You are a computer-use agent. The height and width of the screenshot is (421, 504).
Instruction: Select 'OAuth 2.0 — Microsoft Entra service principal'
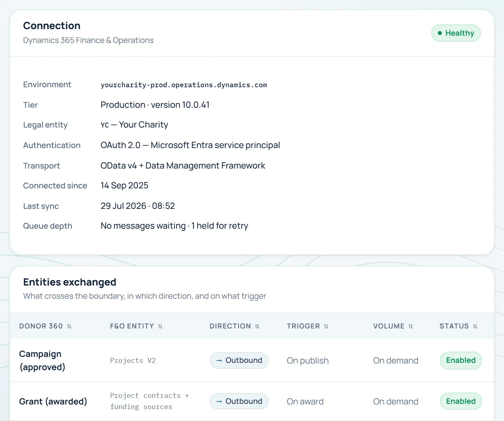(x=190, y=145)
